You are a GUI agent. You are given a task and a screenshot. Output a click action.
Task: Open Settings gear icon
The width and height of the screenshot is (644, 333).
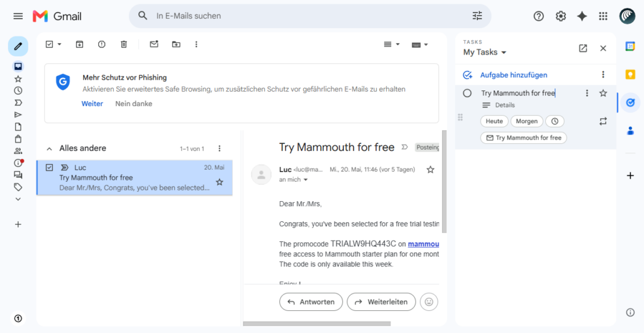560,16
